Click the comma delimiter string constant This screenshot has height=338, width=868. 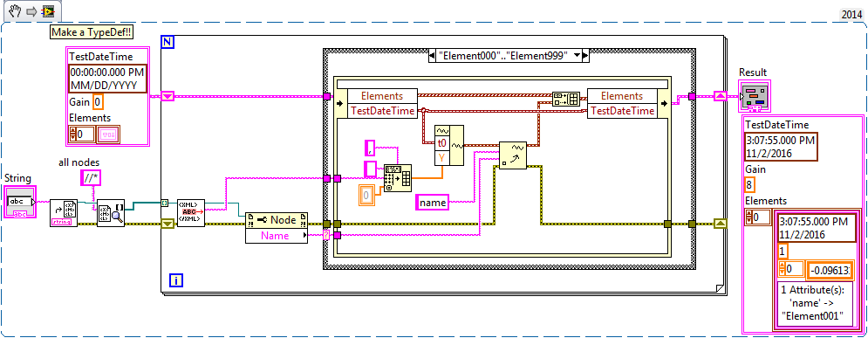(x=371, y=148)
